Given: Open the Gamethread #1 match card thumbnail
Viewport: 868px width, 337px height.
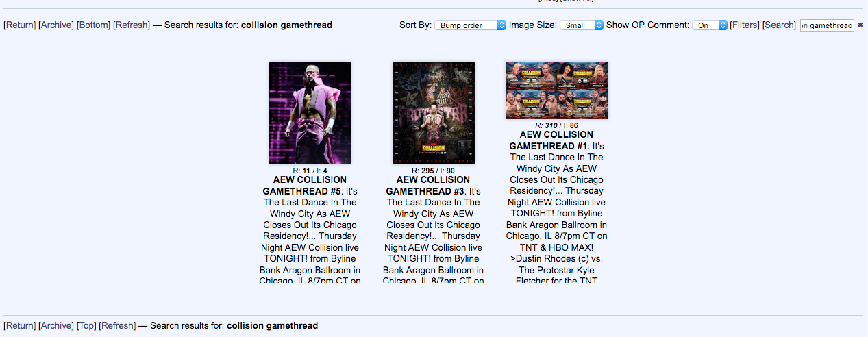Looking at the screenshot, I should (x=557, y=90).
